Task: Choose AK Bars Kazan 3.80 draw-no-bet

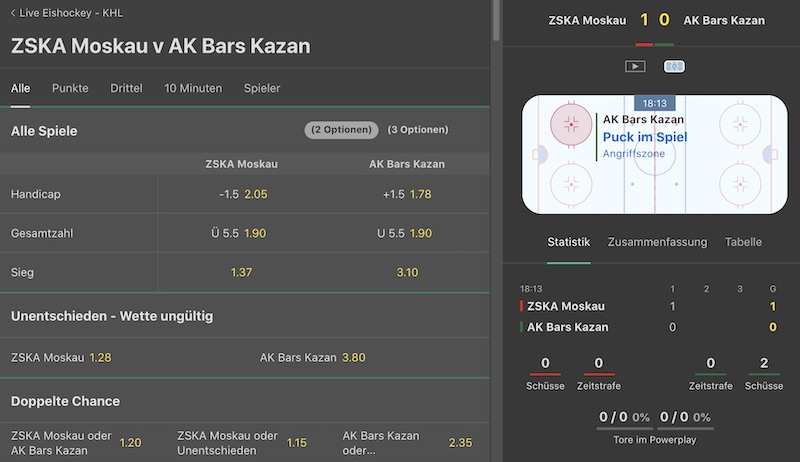Action: [312, 357]
